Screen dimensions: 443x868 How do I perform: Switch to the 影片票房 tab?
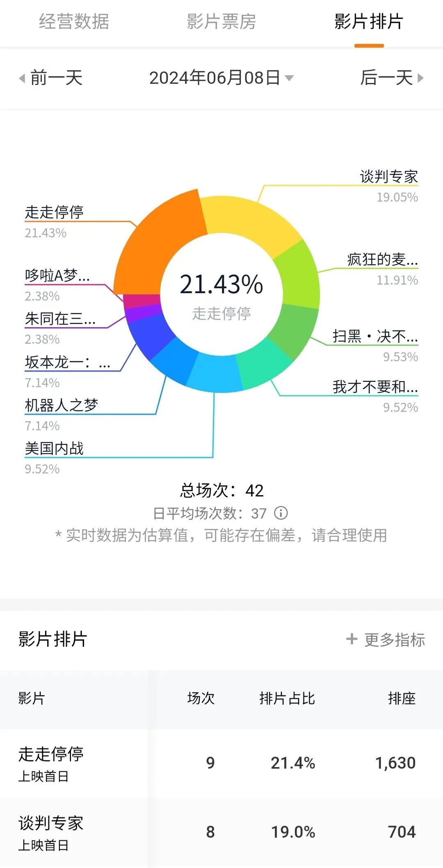(x=221, y=22)
